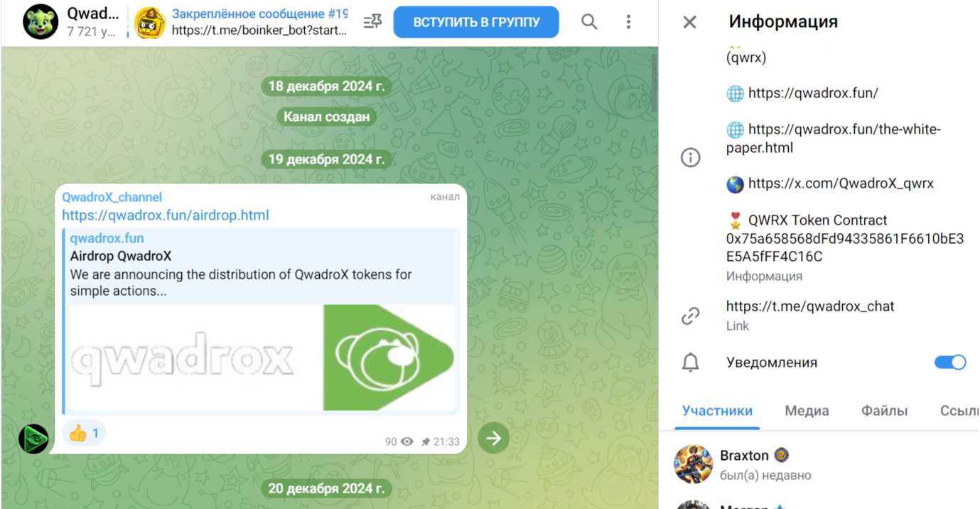Open the Закреплённое сообщение #19 pinned message
The height and width of the screenshot is (509, 980).
[259, 22]
